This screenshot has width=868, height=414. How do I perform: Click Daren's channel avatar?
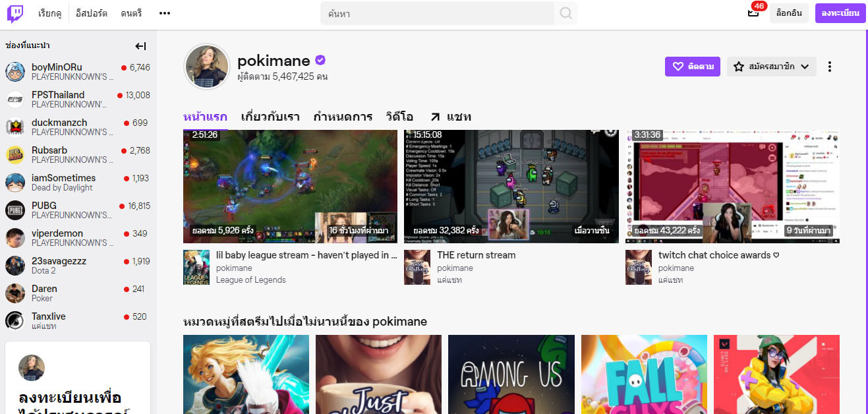point(15,293)
